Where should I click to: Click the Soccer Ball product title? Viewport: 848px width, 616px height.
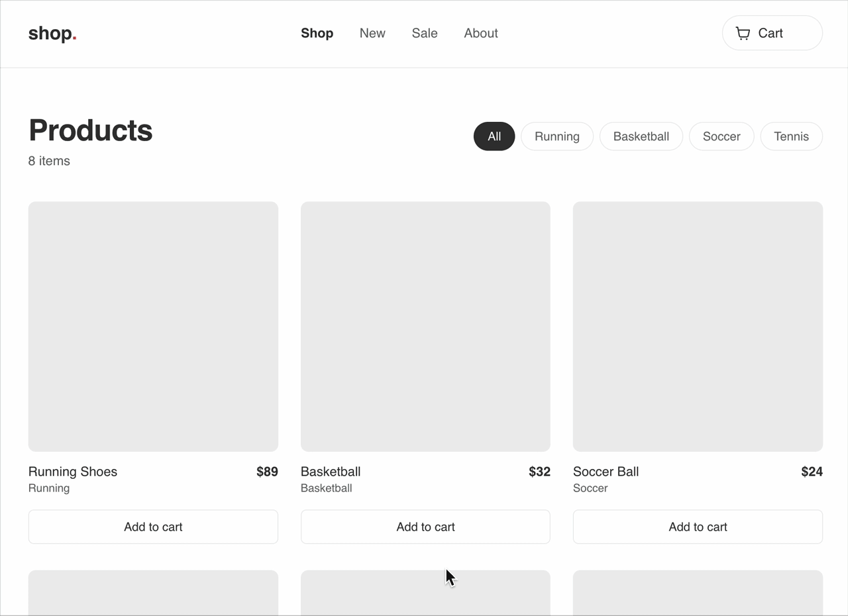[x=606, y=472]
